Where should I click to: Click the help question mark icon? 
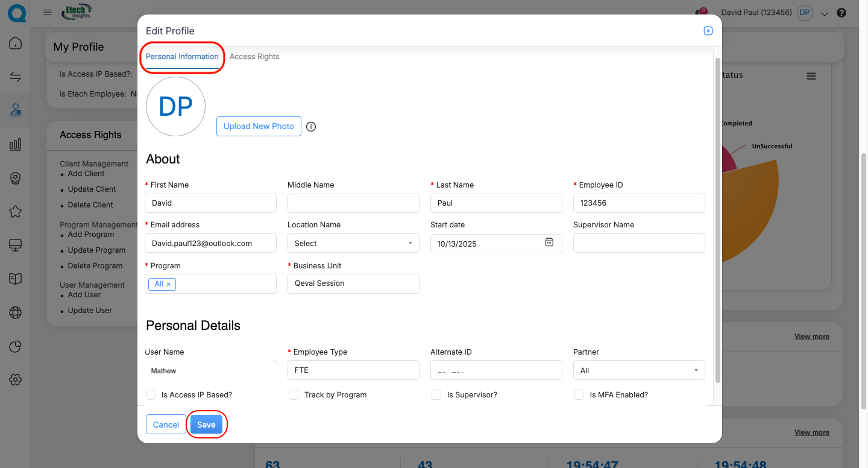pos(842,13)
